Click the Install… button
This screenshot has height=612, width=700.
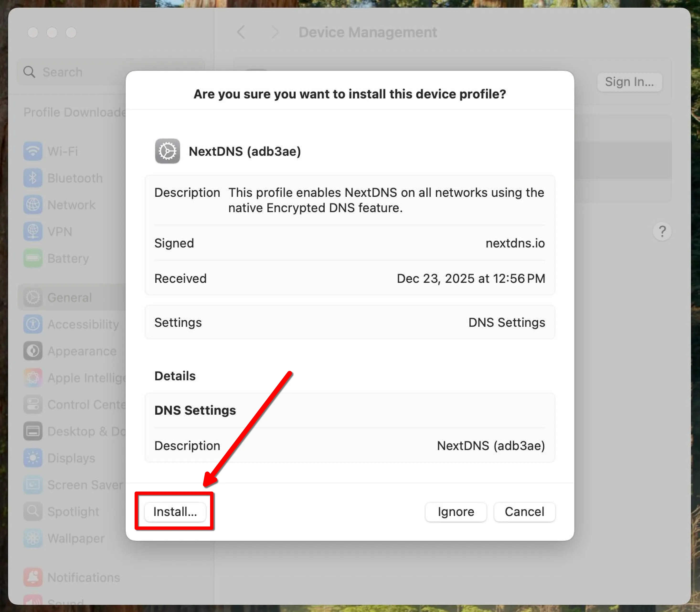pyautogui.click(x=175, y=512)
